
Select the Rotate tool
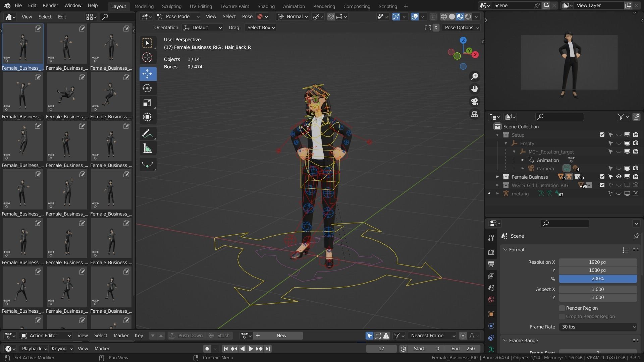pos(147,88)
